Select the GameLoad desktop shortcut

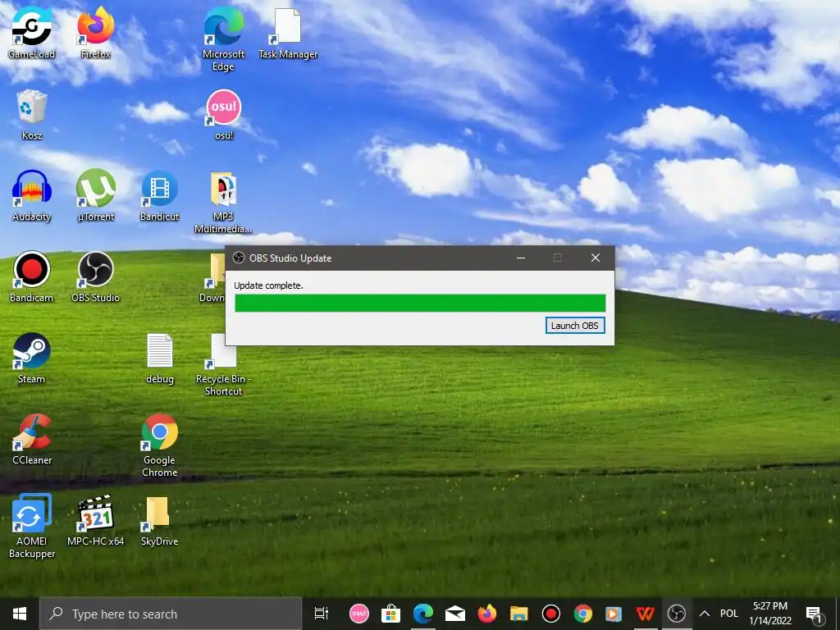[32, 33]
